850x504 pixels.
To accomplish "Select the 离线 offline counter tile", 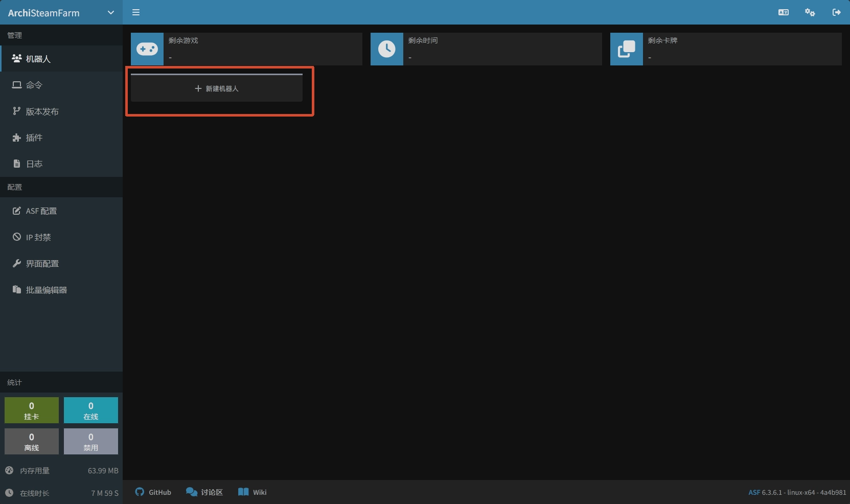I will point(32,442).
